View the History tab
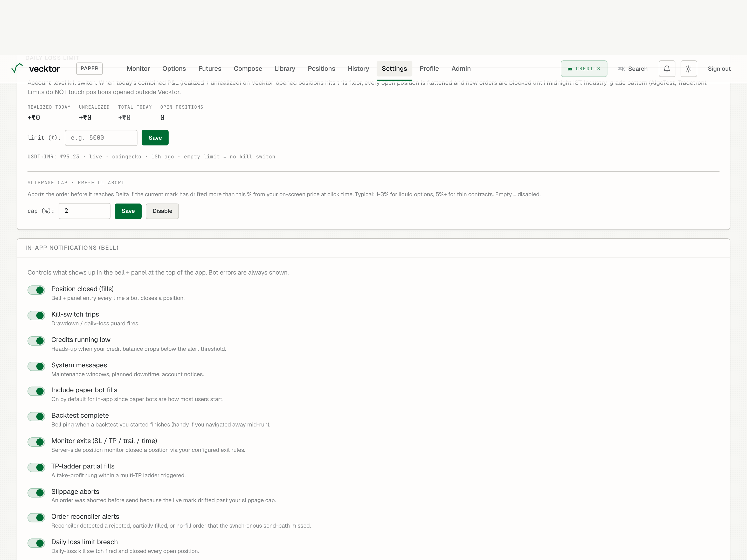 pos(358,68)
